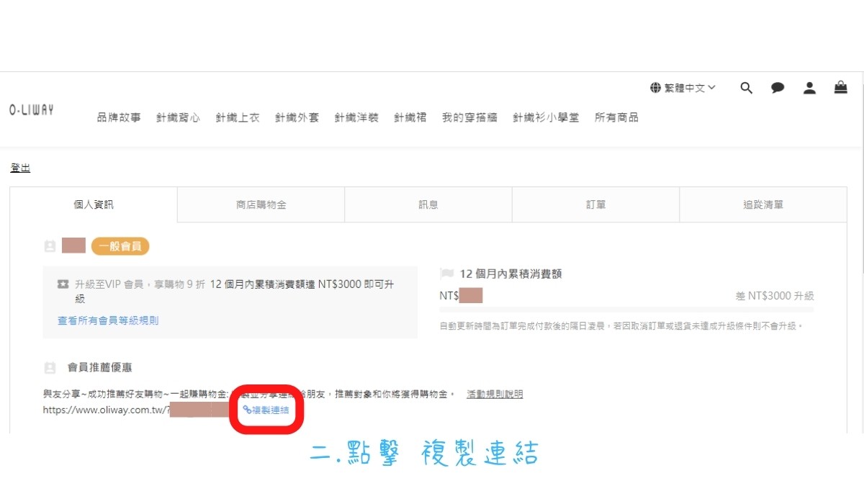Image resolution: width=864 pixels, height=504 pixels.
Task: Click the 會員推薦優惠 heading
Action: (100, 368)
